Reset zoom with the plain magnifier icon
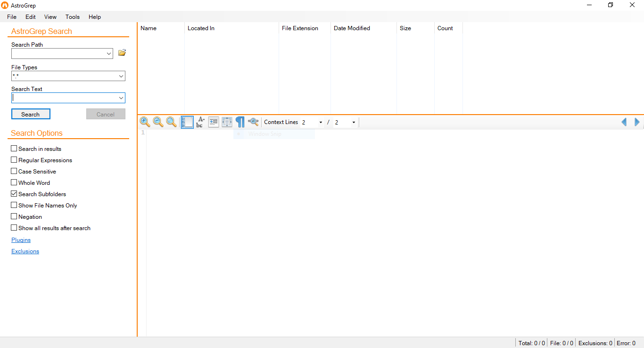The height and width of the screenshot is (348, 644). (x=172, y=122)
